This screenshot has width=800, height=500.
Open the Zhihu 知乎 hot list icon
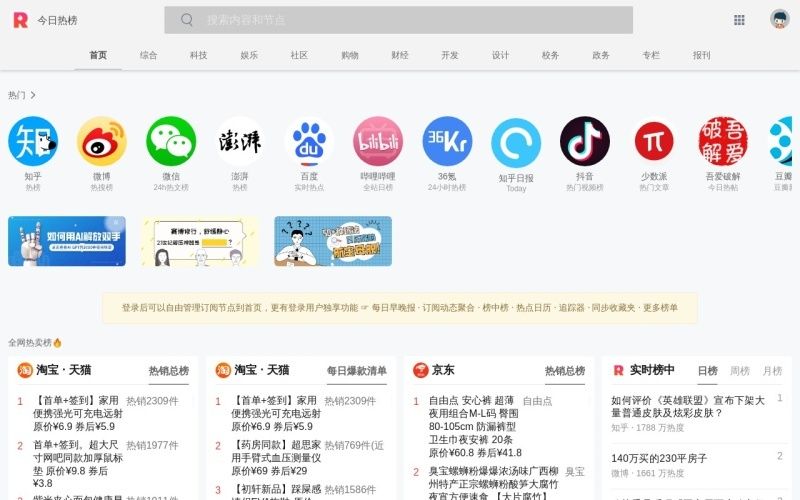[x=33, y=141]
